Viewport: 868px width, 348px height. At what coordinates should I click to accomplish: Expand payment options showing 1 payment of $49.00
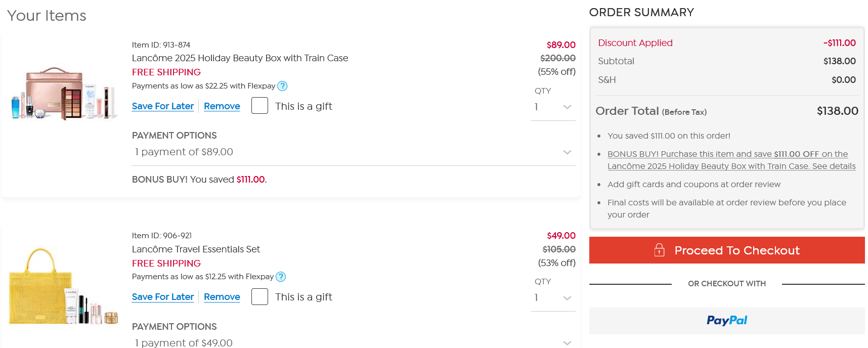coord(353,342)
